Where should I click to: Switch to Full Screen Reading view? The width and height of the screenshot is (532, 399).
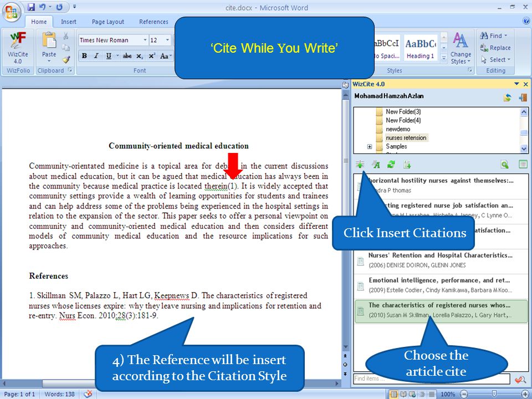[x=403, y=394]
